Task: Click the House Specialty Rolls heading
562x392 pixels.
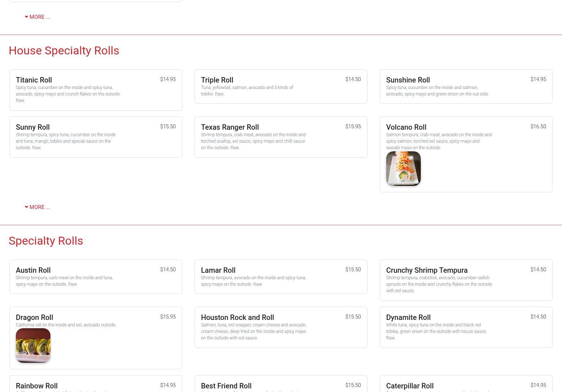Action: 64,50
